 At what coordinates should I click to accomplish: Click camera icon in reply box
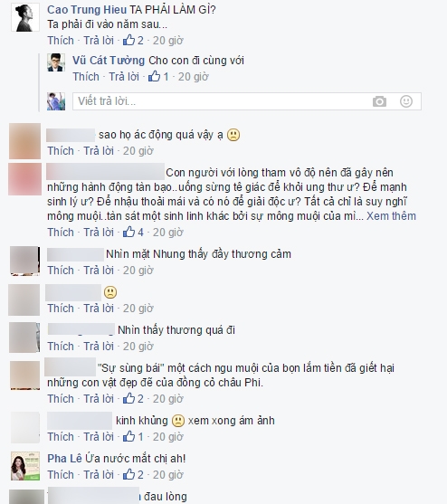(379, 101)
